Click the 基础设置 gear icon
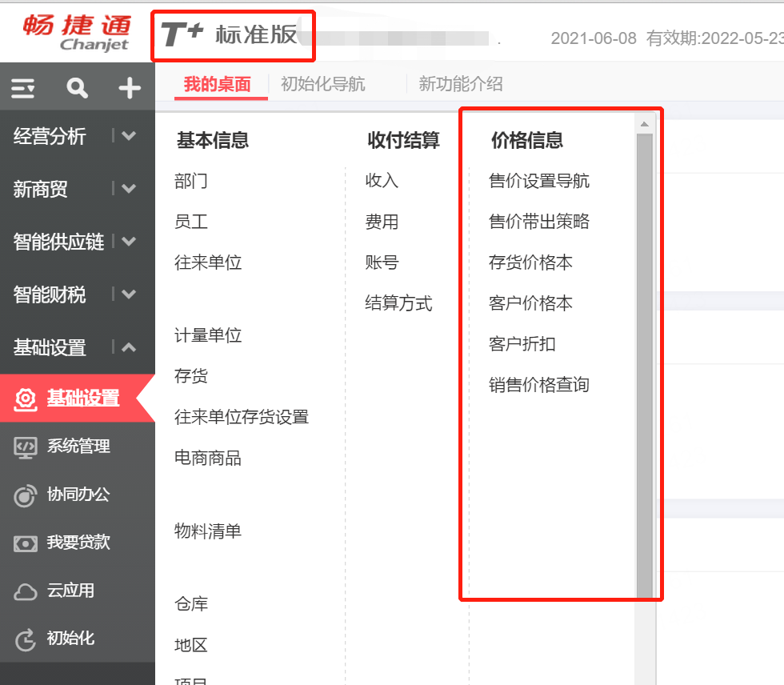Viewport: 784px width, 685px height. coord(26,399)
